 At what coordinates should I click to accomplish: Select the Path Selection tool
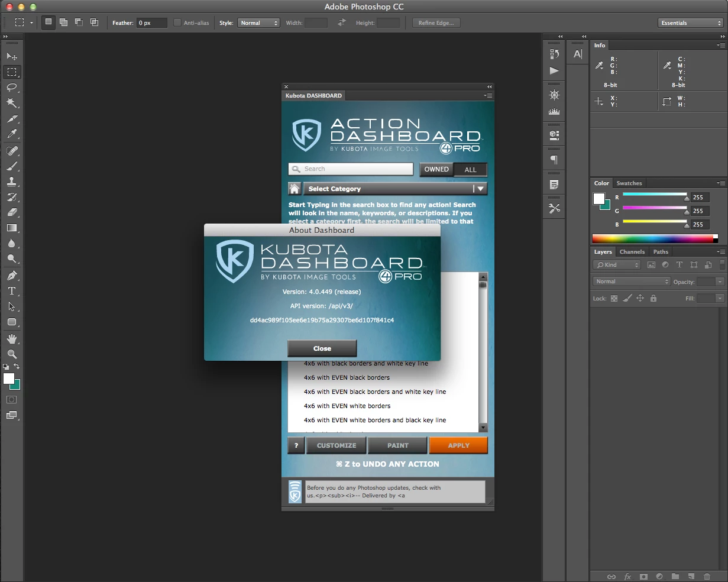point(12,306)
